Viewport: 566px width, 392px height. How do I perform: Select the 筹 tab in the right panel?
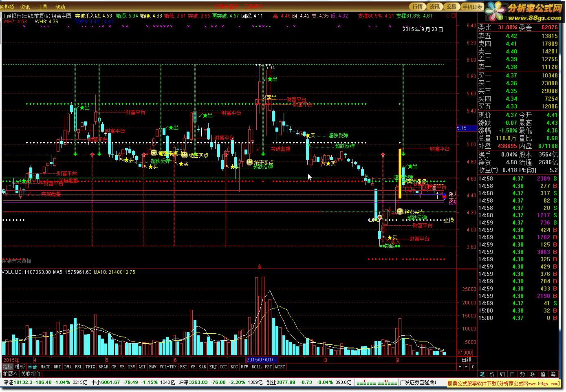pyautogui.click(x=553, y=374)
